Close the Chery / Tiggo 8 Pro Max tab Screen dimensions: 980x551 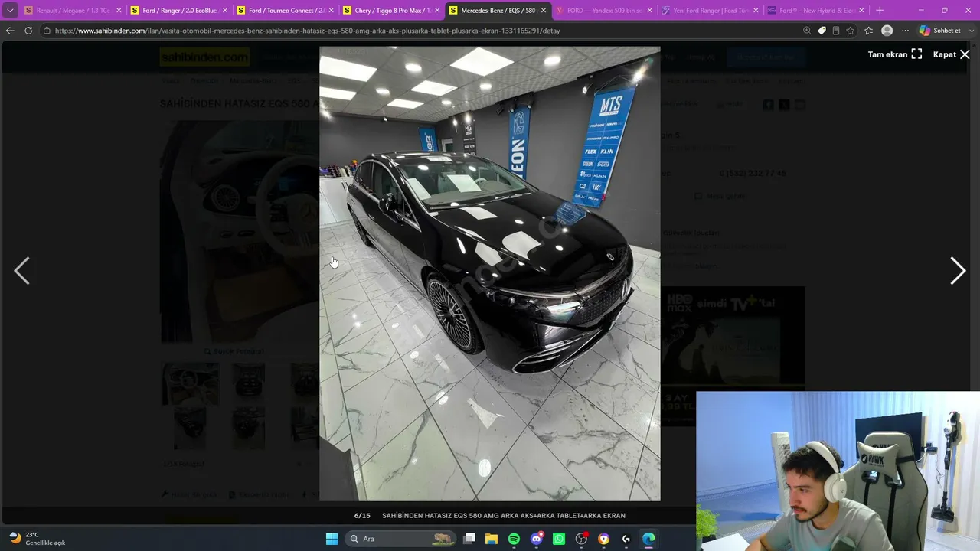coord(437,11)
